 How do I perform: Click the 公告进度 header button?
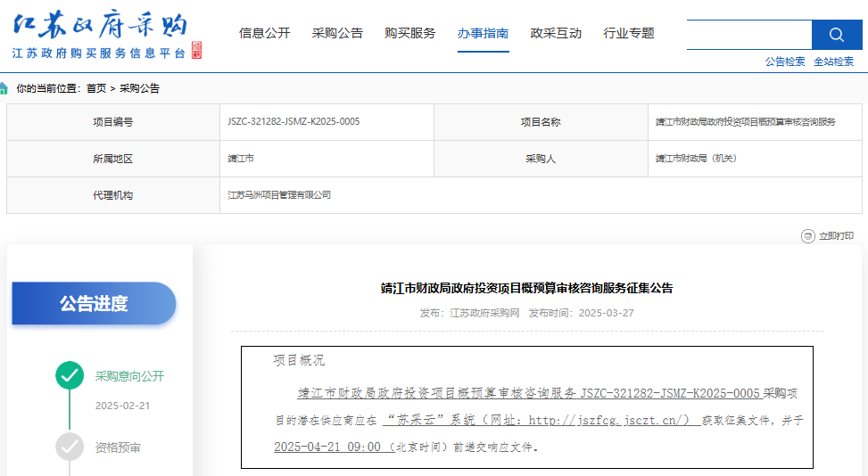(94, 303)
